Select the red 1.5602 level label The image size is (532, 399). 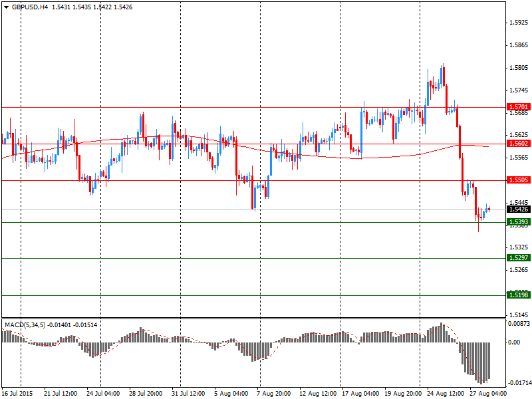click(519, 144)
